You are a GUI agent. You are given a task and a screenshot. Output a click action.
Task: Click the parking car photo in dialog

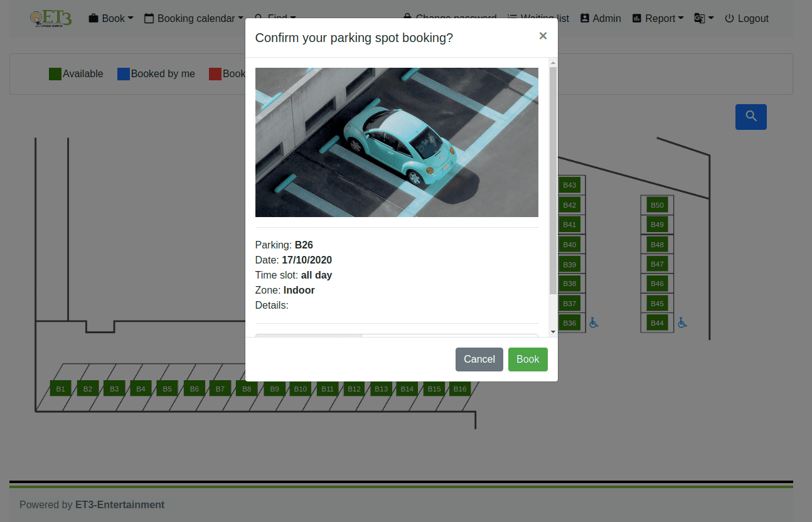397,142
